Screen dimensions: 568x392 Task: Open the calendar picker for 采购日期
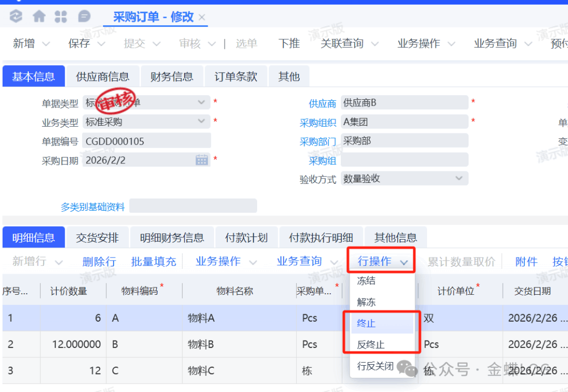click(202, 160)
